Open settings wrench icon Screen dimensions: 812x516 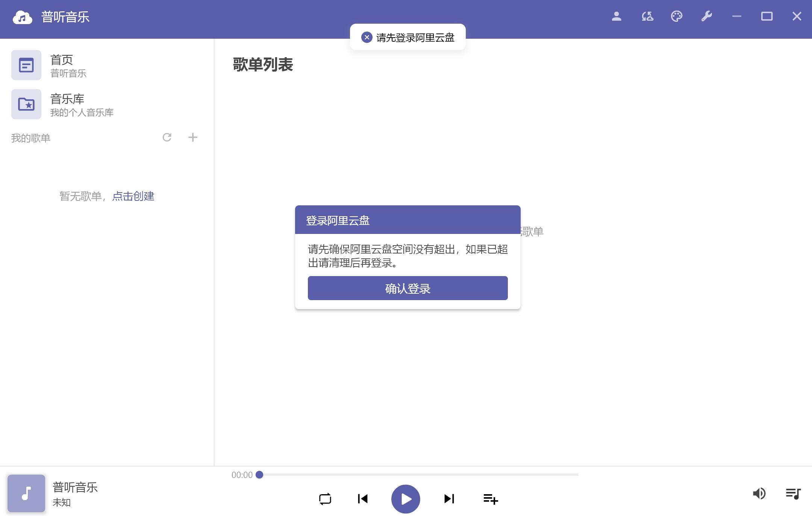point(707,16)
